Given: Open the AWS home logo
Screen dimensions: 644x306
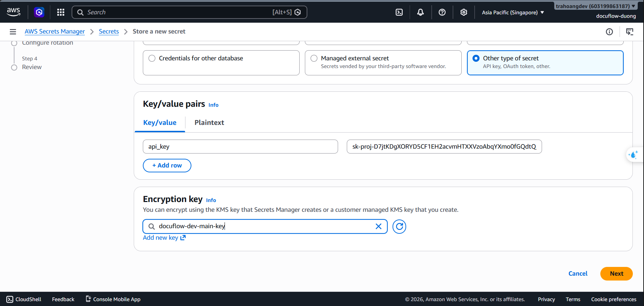Looking at the screenshot, I should (14, 12).
